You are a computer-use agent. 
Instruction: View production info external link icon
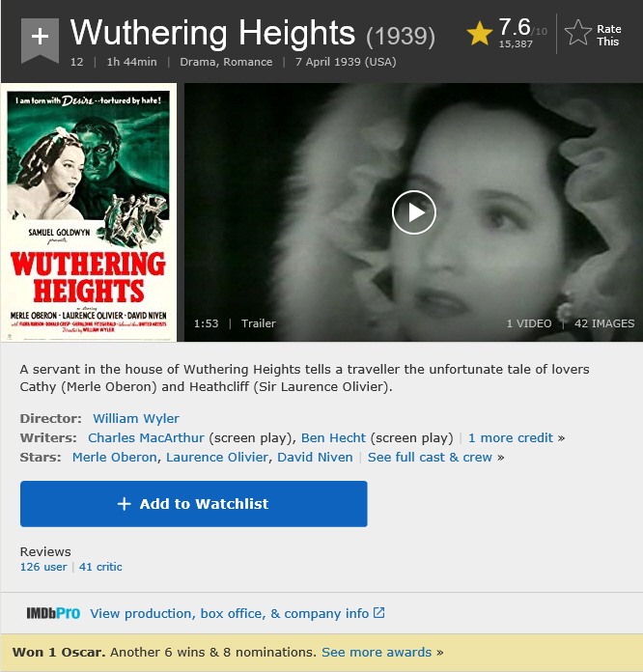tap(378, 612)
